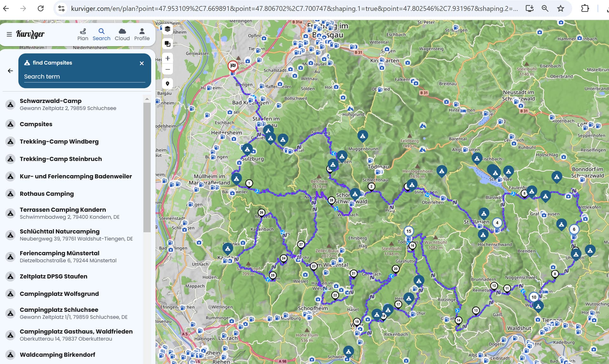This screenshot has width=609, height=364.
Task: Click waypoint marker 15 on the map
Action: 409,231
